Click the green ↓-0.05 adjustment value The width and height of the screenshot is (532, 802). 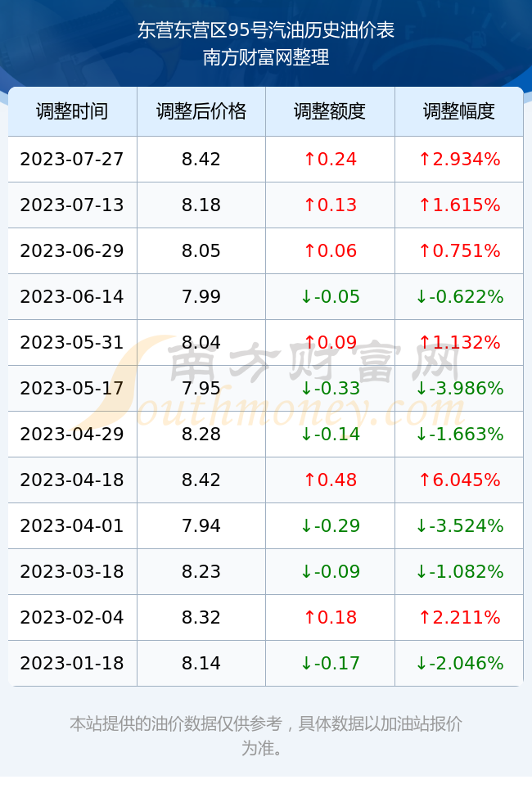pyautogui.click(x=330, y=296)
